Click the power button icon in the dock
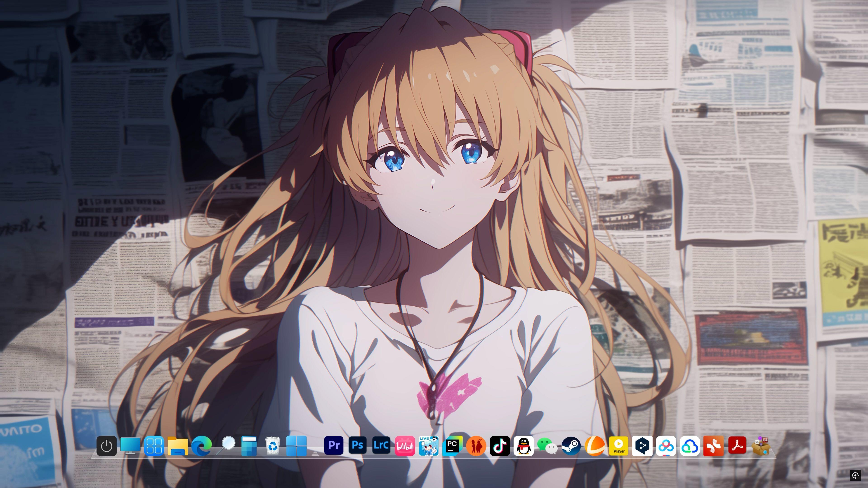The width and height of the screenshot is (868, 488). (x=106, y=446)
